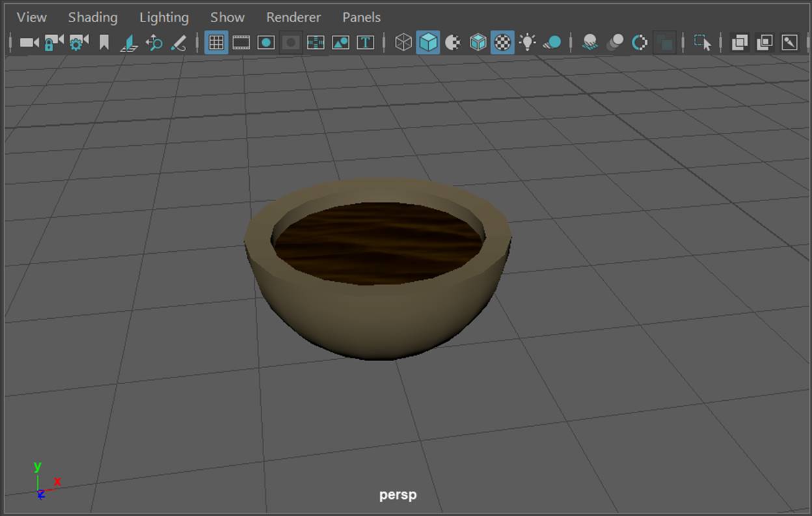Image resolution: width=812 pixels, height=516 pixels.
Task: Click the Isolate Select icon
Action: click(703, 43)
